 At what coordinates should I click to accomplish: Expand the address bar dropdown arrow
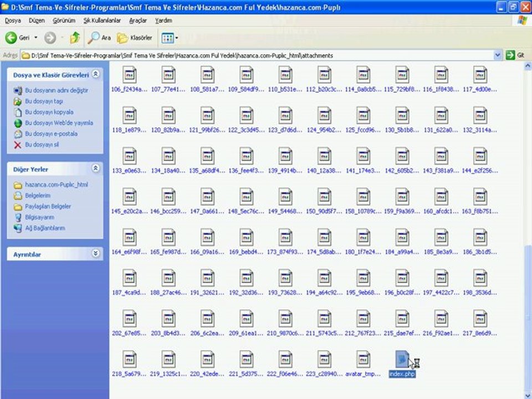[498, 55]
